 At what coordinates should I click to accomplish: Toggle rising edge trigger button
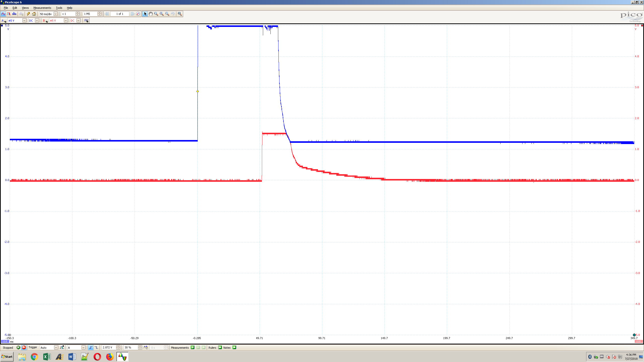pyautogui.click(x=91, y=347)
